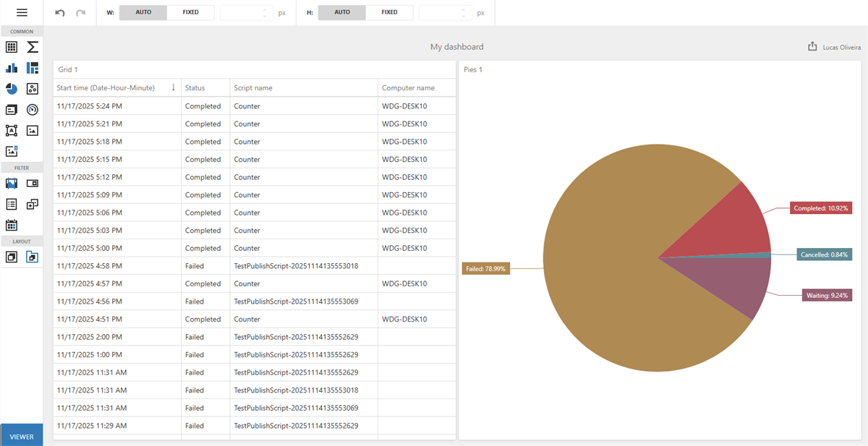The height and width of the screenshot is (446, 868).
Task: Add a Grid dashboard item
Action: (x=11, y=46)
